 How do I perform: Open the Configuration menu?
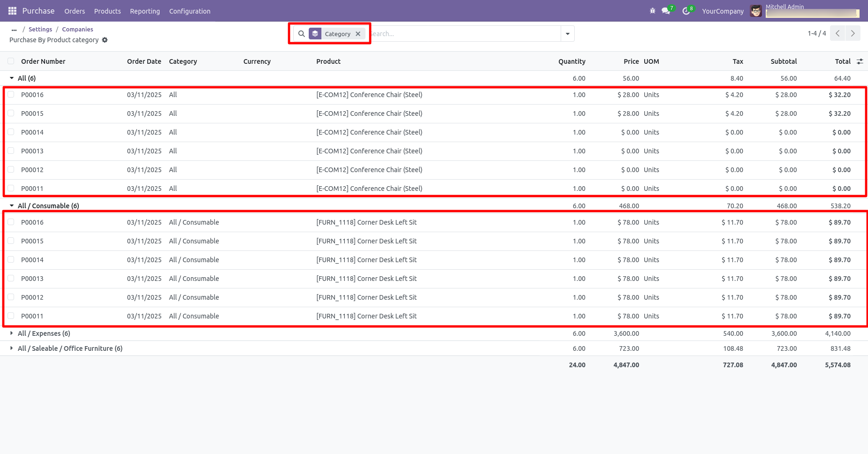(x=190, y=11)
